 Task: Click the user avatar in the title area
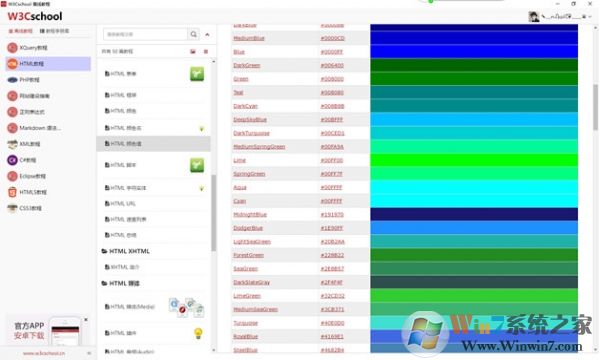click(534, 16)
